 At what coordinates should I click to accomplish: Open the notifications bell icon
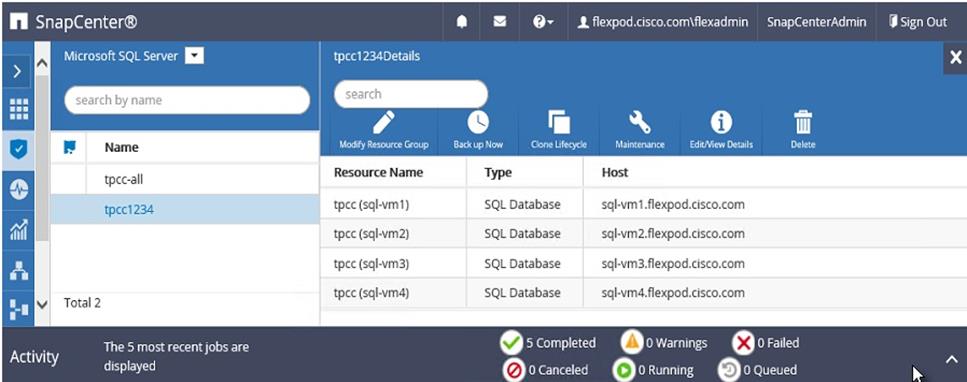click(462, 22)
